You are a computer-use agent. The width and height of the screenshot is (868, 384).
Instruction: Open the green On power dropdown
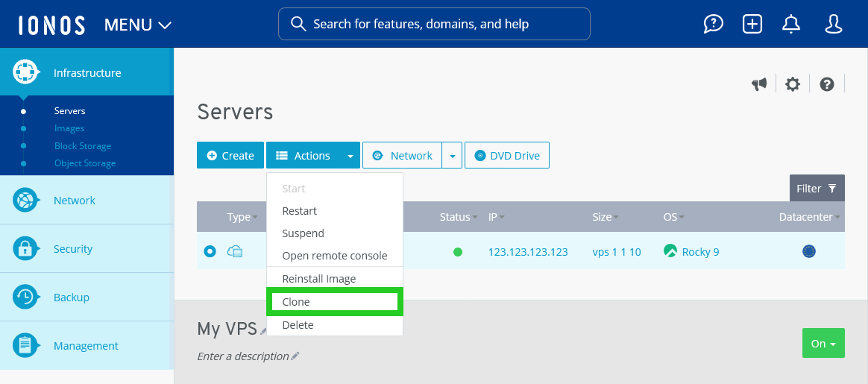point(823,343)
